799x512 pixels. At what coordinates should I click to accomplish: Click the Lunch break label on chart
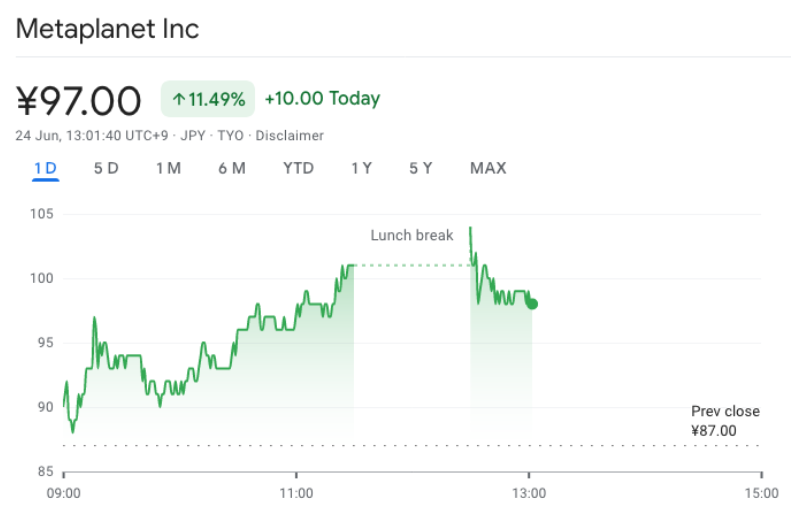(412, 235)
